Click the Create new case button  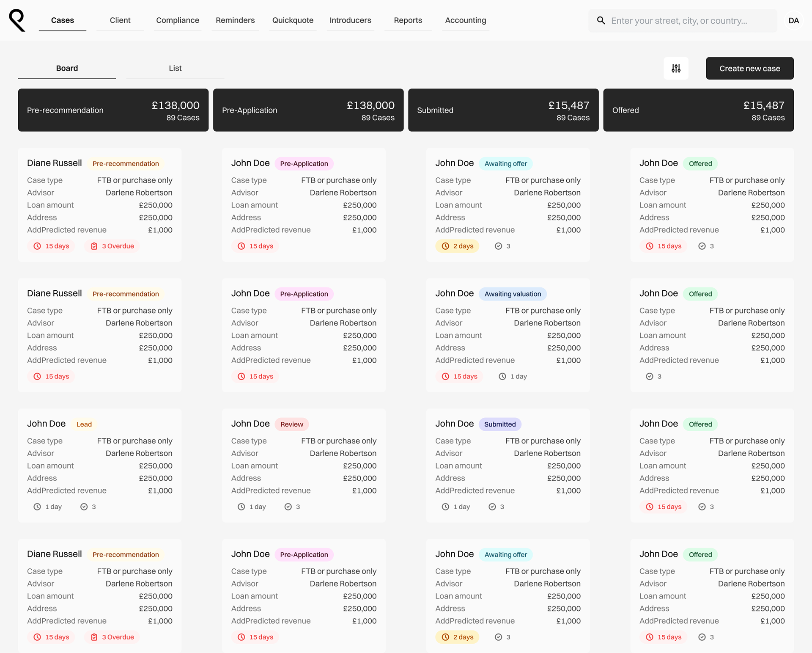[749, 68]
